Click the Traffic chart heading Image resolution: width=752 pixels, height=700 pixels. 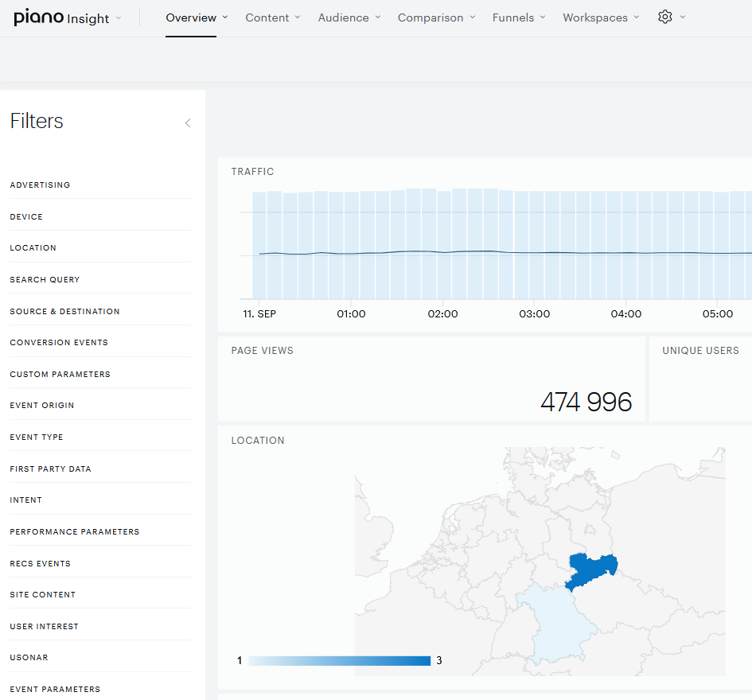coord(252,172)
